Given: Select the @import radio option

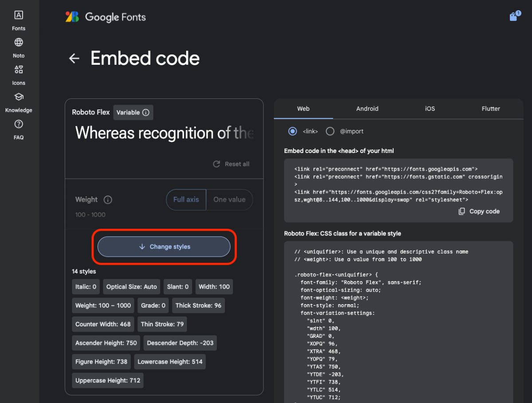Looking at the screenshot, I should [330, 131].
